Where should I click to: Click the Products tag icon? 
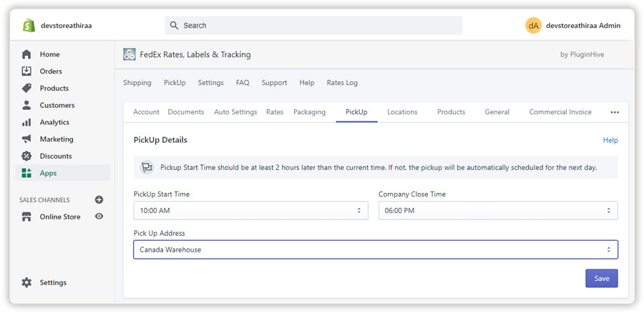26,88
